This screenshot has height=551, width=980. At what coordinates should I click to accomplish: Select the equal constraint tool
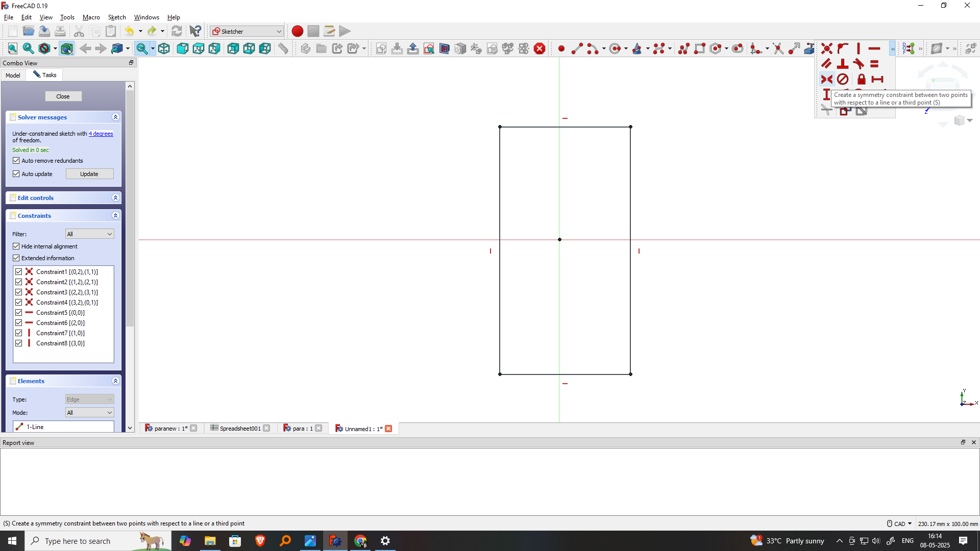click(874, 64)
